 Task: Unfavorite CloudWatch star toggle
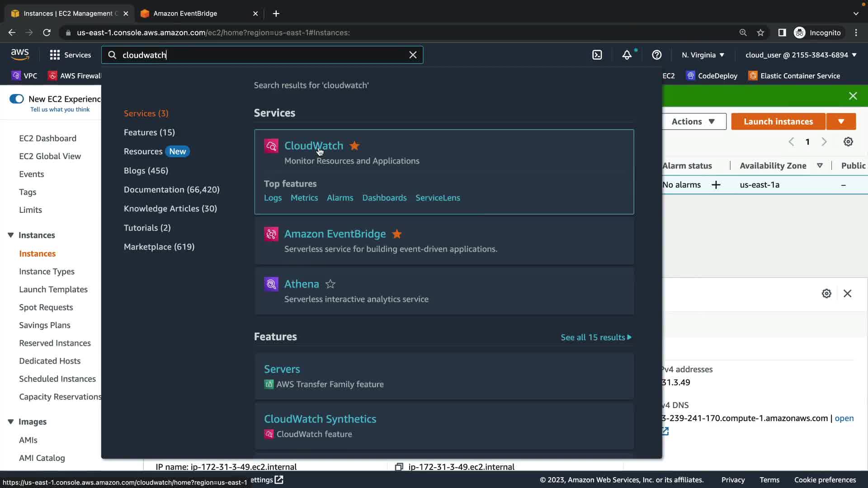[354, 146]
